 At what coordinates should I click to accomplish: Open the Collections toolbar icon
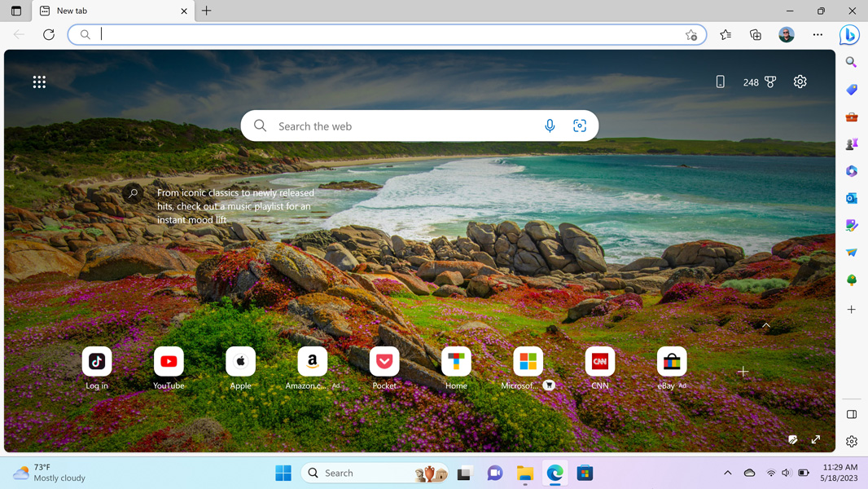tap(756, 35)
